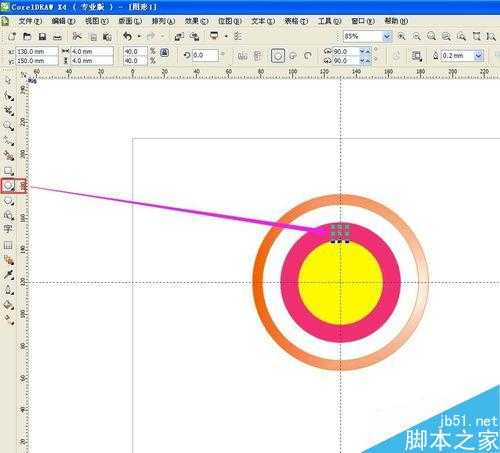Select the highlighted Ellipse tool in toolbox

coord(9,186)
